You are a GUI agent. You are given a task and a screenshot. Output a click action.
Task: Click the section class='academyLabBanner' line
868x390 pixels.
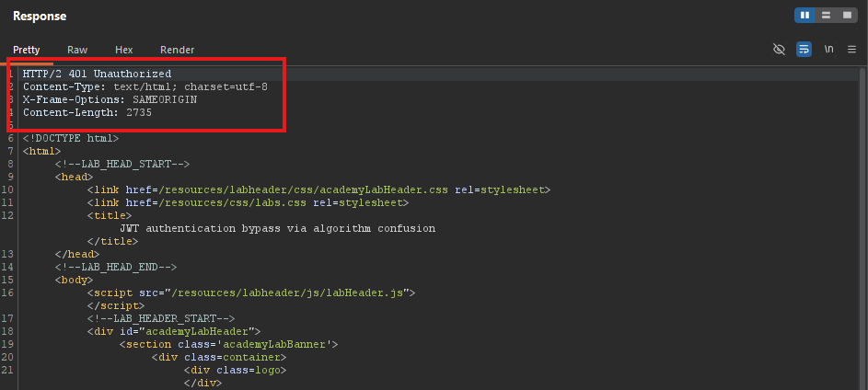pos(228,344)
